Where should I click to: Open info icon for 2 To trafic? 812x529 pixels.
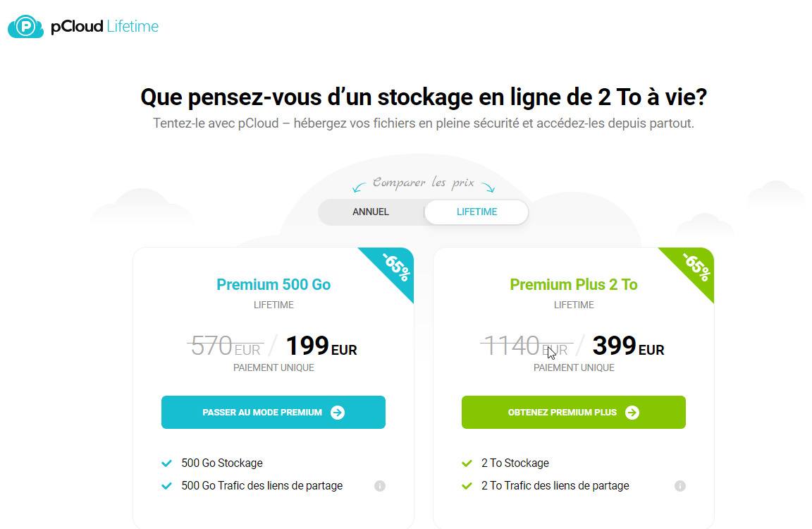680,486
